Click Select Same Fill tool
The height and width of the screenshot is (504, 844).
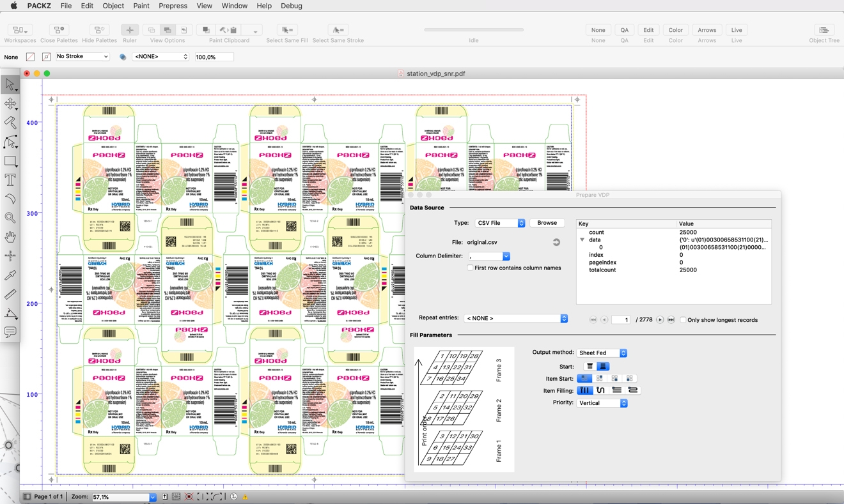[287, 30]
